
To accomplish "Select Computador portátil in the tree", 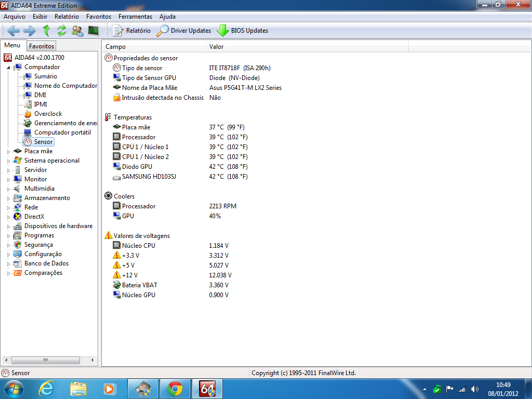I will [62, 132].
